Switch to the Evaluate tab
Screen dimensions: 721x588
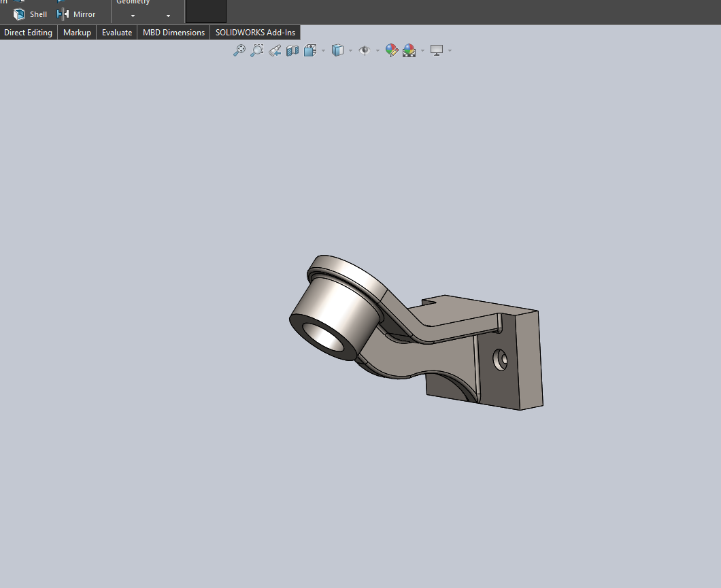point(116,32)
